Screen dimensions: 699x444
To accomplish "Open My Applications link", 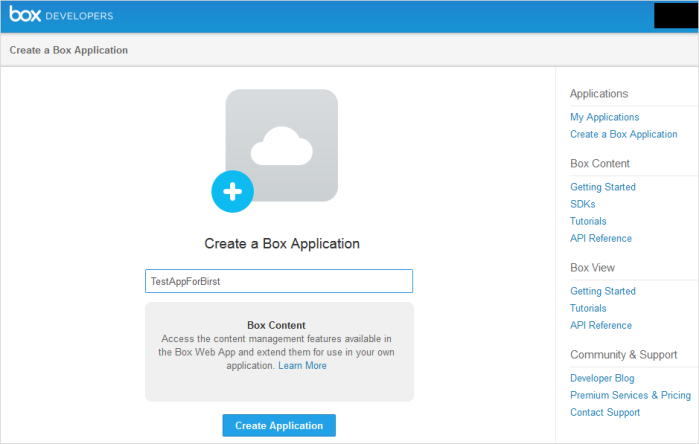I will tap(604, 117).
